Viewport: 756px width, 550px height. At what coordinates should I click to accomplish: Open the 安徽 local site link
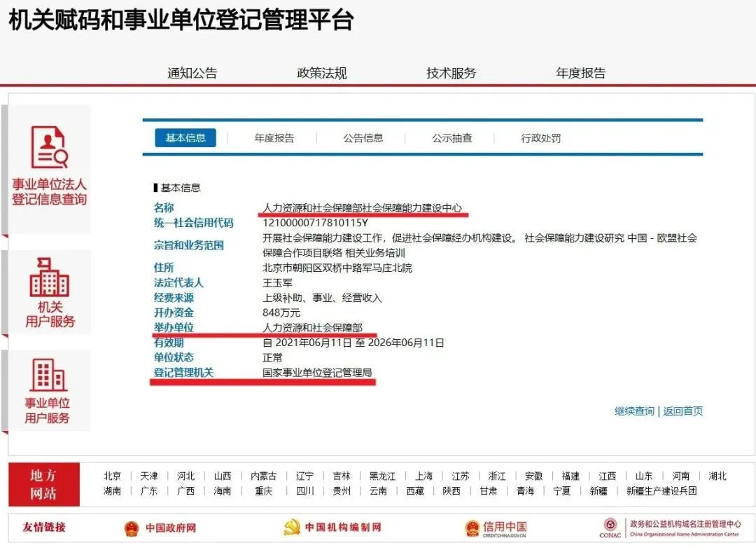(533, 476)
